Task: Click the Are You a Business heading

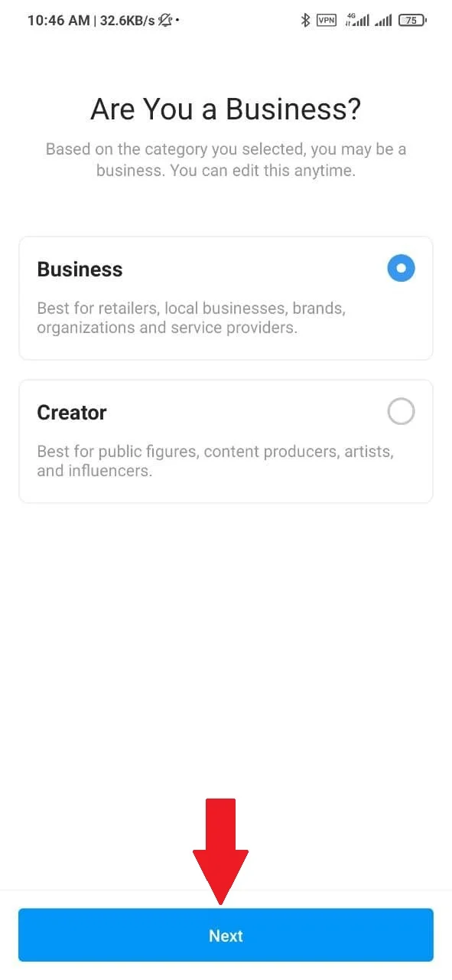Action: pyautogui.click(x=225, y=109)
